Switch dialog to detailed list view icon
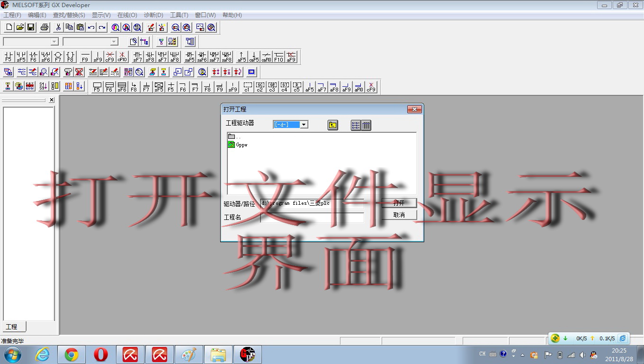Screen dimensions: 644x364 tap(366, 125)
